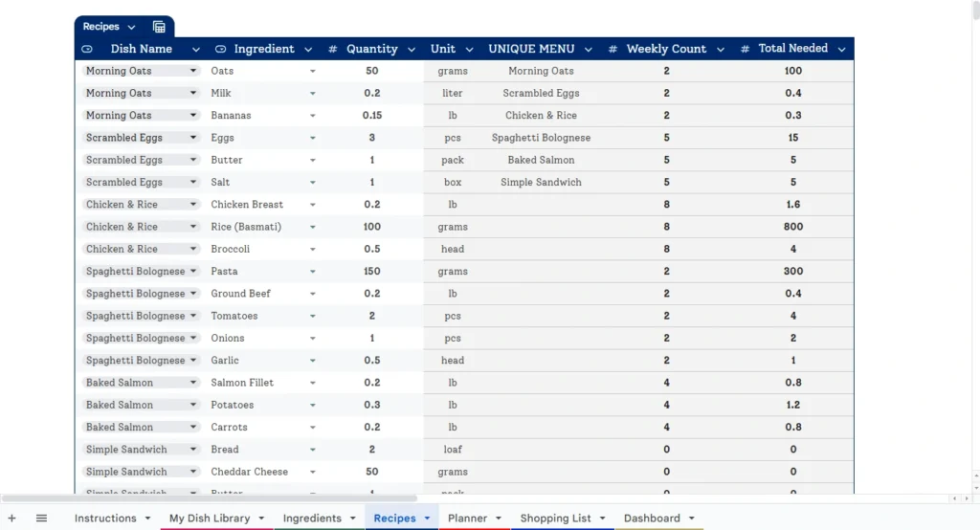Switch to My Dish Library sheet tab

210,519
